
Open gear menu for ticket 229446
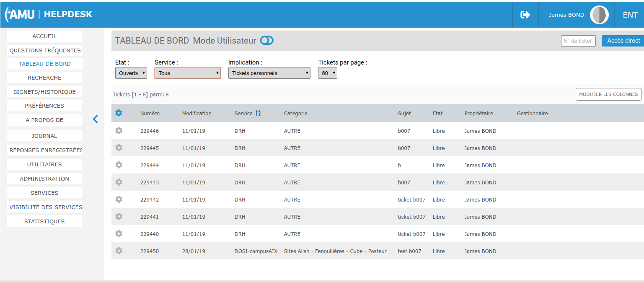119,131
